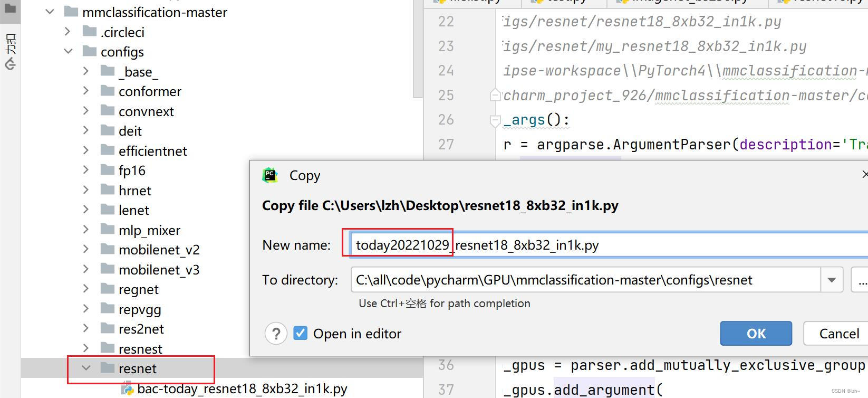868x398 pixels.
Task: Click the help question mark button
Action: point(276,334)
